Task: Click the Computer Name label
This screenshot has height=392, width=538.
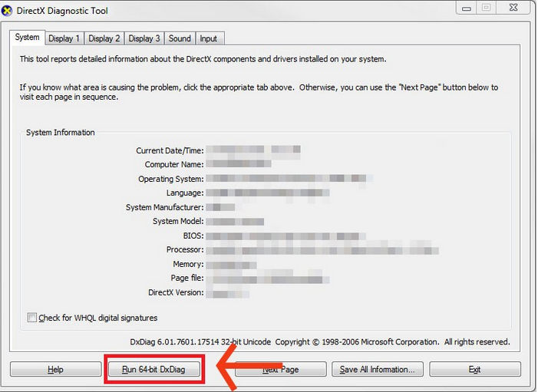Action: click(174, 165)
